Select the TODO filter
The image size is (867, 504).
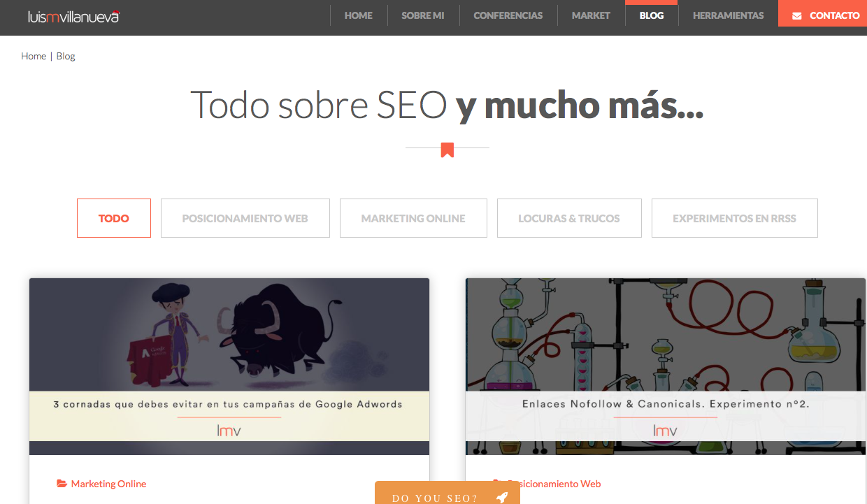pos(113,217)
